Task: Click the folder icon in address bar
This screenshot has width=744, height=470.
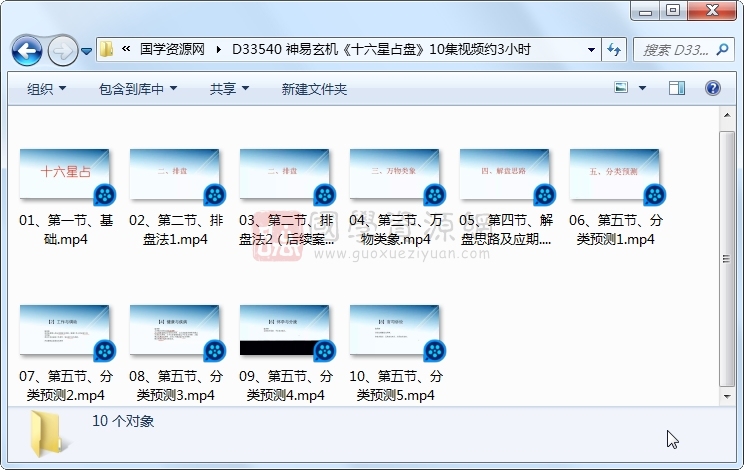Action: point(106,49)
